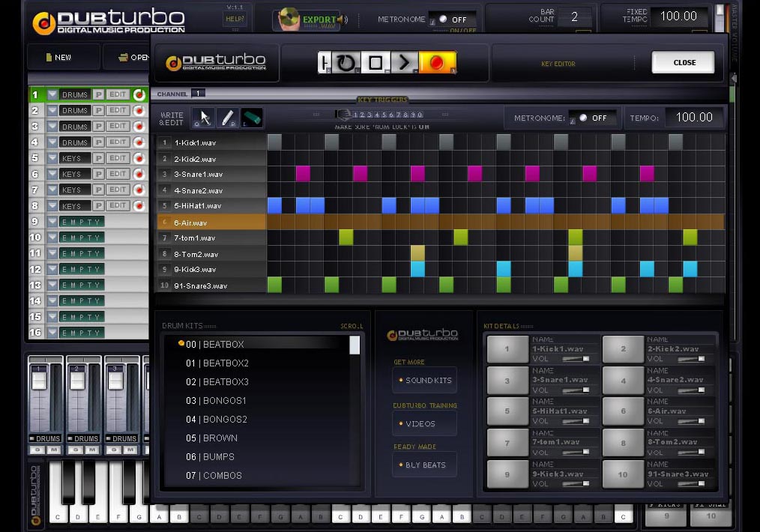
Task: Click the rewind to start transport button
Action: pyautogui.click(x=325, y=62)
